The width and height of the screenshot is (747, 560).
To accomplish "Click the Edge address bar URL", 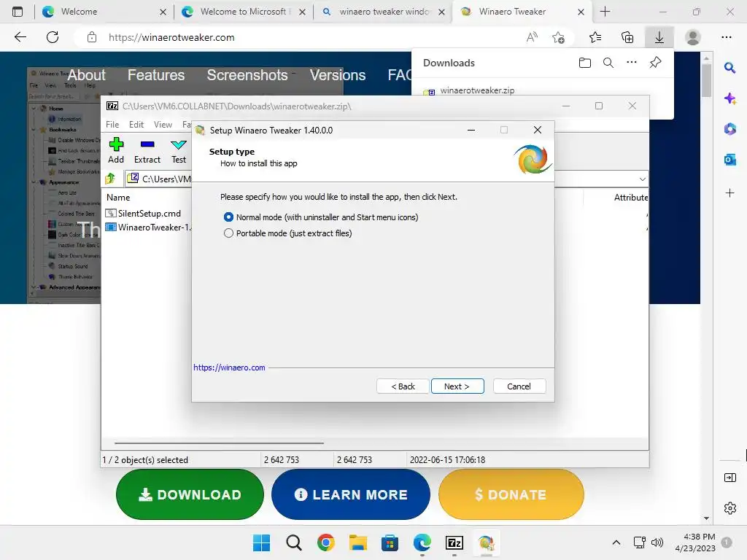I will [171, 37].
